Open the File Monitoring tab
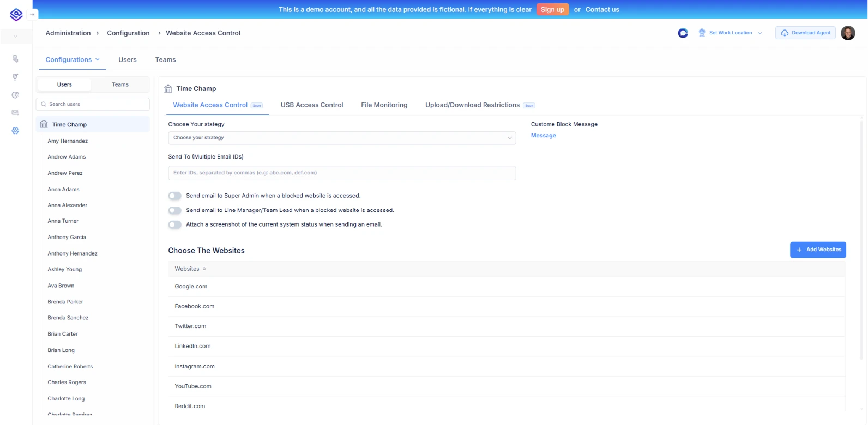 [384, 105]
